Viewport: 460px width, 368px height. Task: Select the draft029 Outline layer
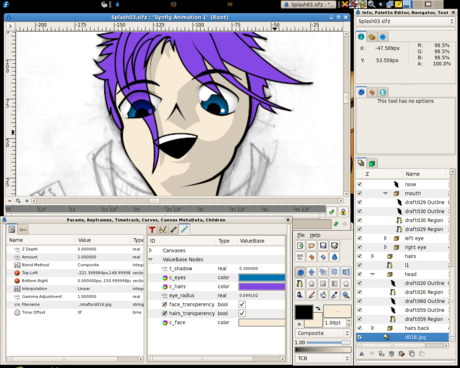(402, 202)
